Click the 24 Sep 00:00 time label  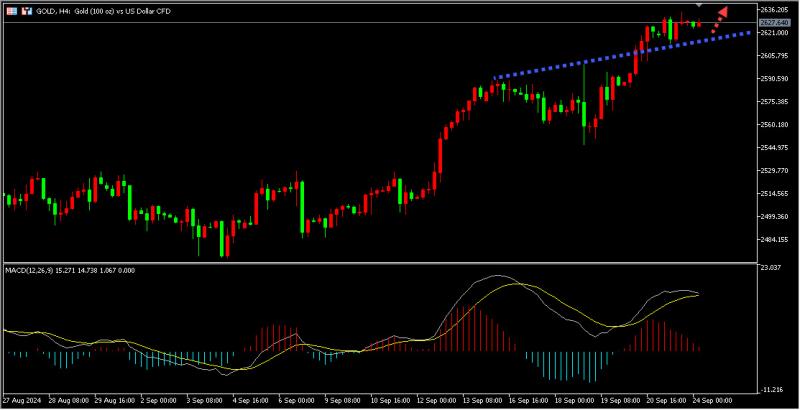coord(712,399)
